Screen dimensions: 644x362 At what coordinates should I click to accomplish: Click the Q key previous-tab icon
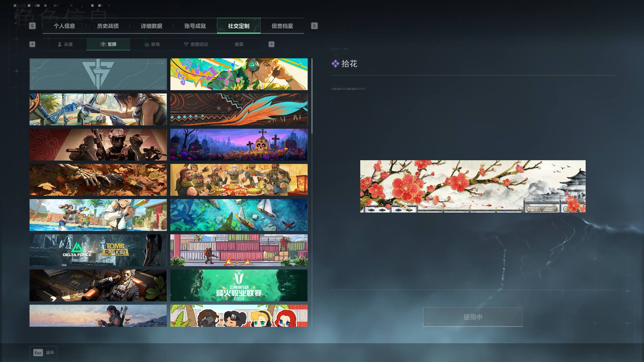(x=32, y=26)
